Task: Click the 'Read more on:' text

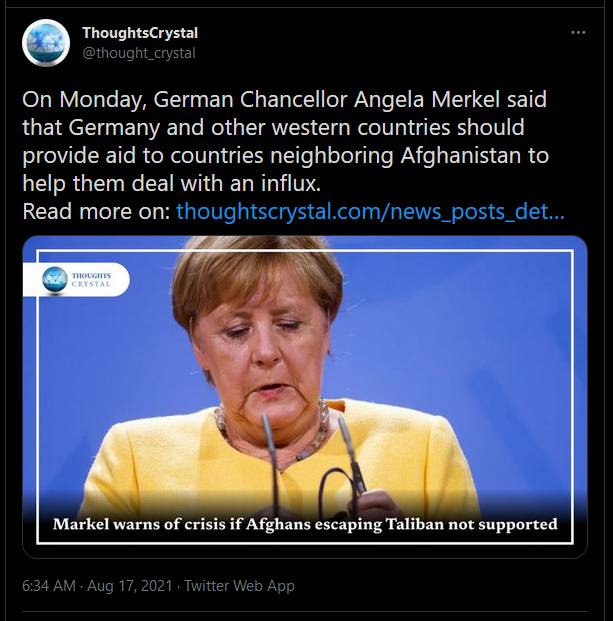Action: [x=96, y=211]
